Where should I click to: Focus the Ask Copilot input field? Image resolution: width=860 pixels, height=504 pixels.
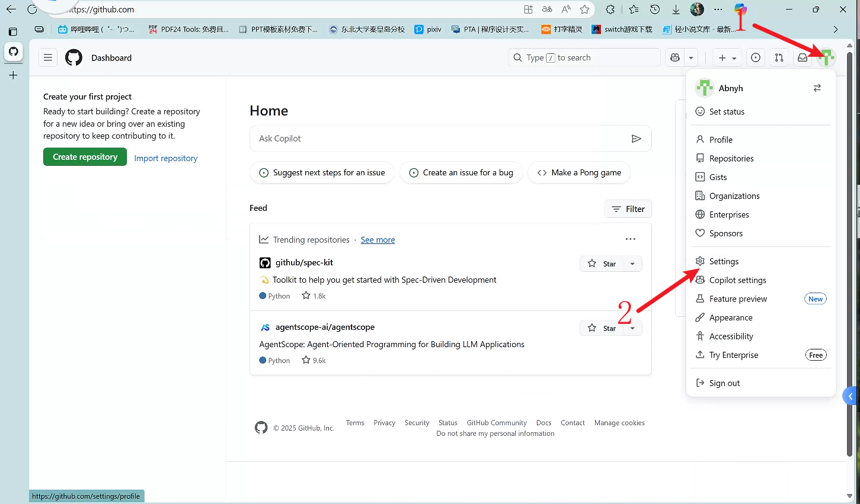click(x=450, y=139)
